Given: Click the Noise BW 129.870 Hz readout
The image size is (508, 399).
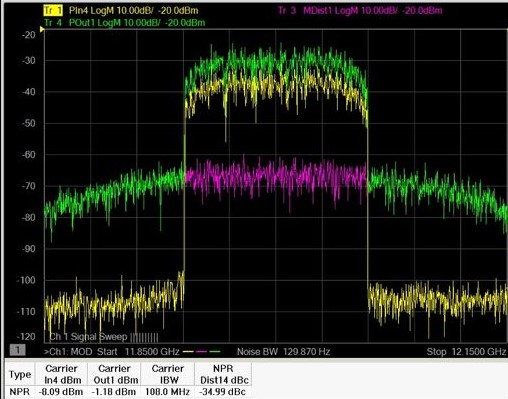Looking at the screenshot, I should pos(283,352).
